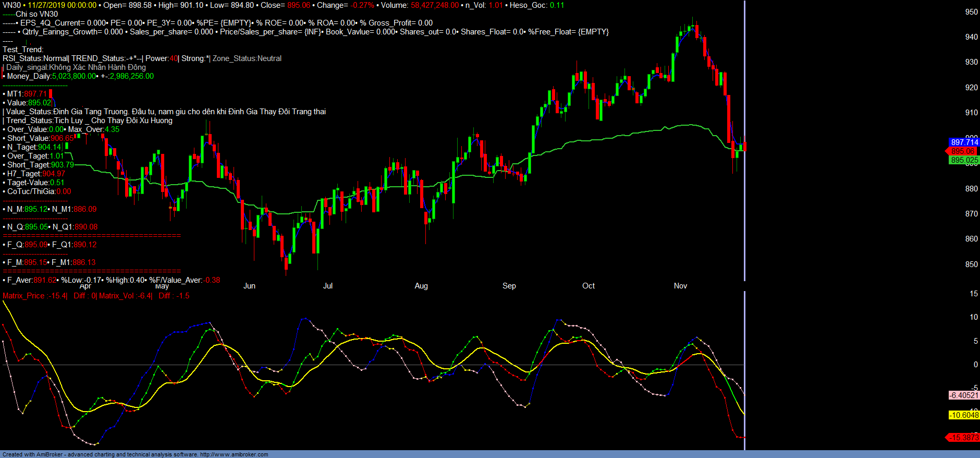This screenshot has height=458, width=980.
Task: Click the pink -6.40521 oscillator value label
Action: [964, 395]
